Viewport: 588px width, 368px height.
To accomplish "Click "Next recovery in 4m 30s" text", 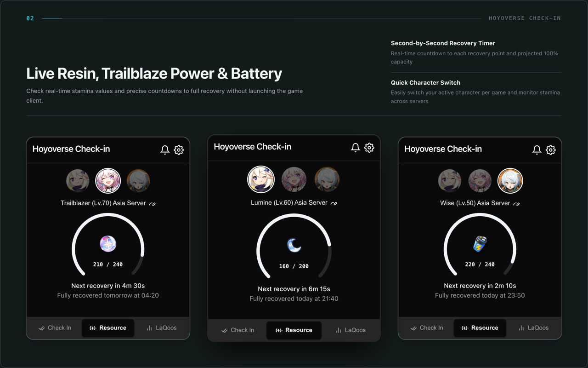I will (x=108, y=286).
